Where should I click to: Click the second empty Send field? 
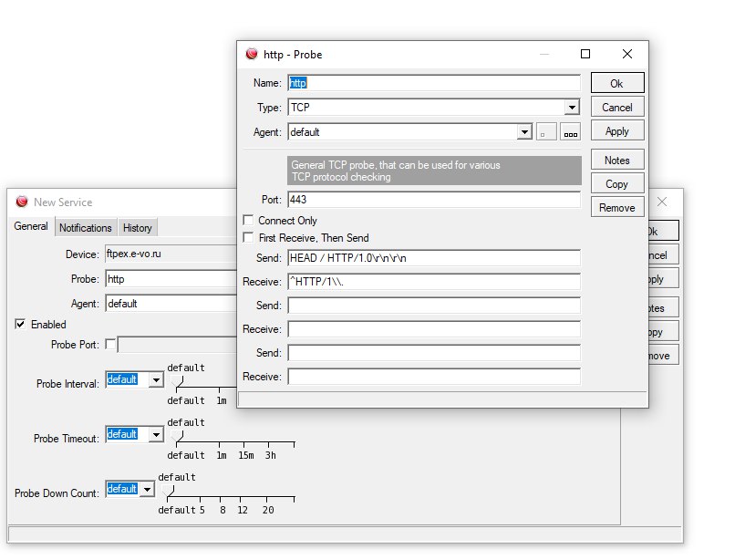tap(434, 306)
